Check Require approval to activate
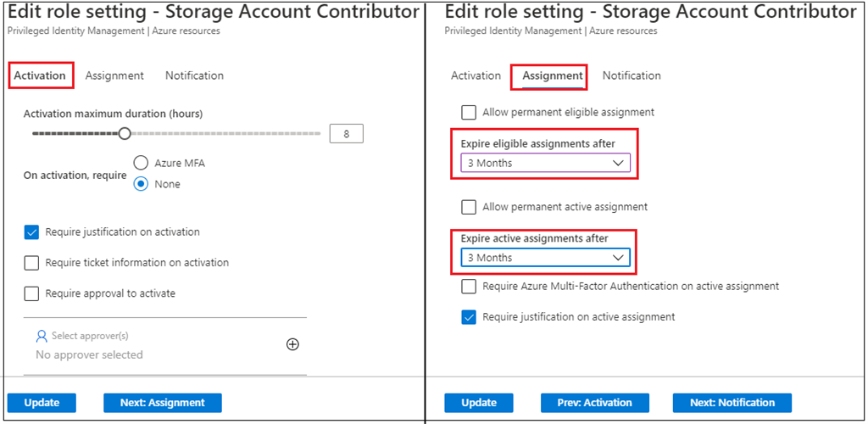Viewport: 868px width, 424px height. pyautogui.click(x=31, y=293)
